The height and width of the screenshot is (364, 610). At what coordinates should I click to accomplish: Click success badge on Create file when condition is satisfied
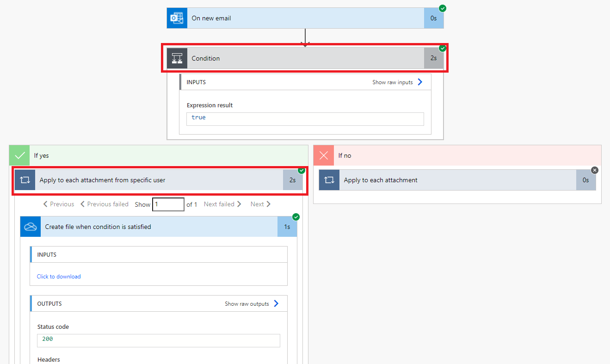(x=296, y=217)
